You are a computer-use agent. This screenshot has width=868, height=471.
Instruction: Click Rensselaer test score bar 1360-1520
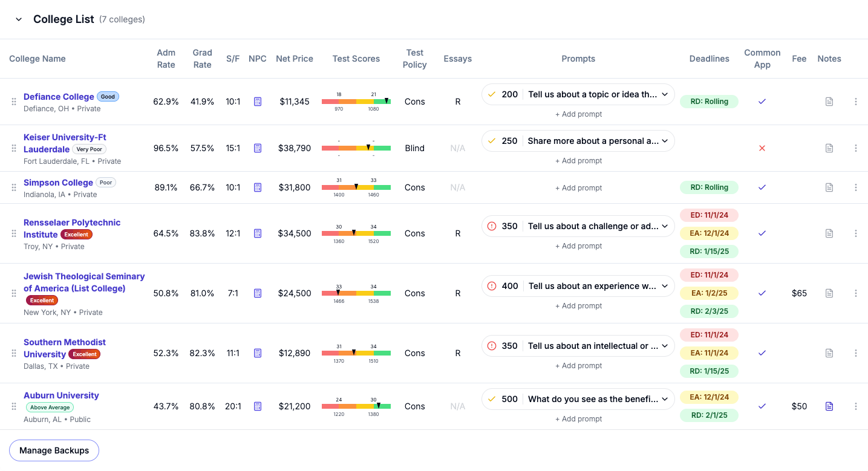point(356,233)
